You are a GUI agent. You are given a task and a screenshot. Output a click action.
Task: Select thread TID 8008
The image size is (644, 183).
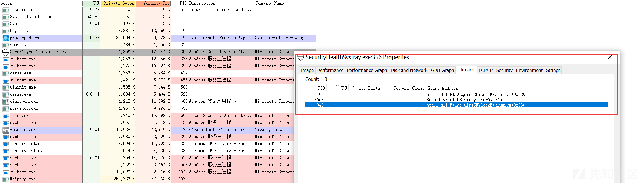[456, 100]
